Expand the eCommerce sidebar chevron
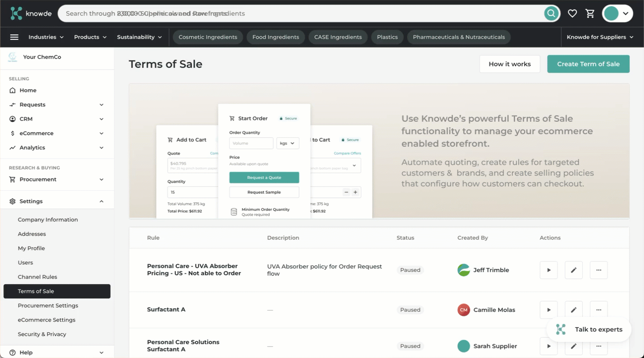 pos(102,133)
